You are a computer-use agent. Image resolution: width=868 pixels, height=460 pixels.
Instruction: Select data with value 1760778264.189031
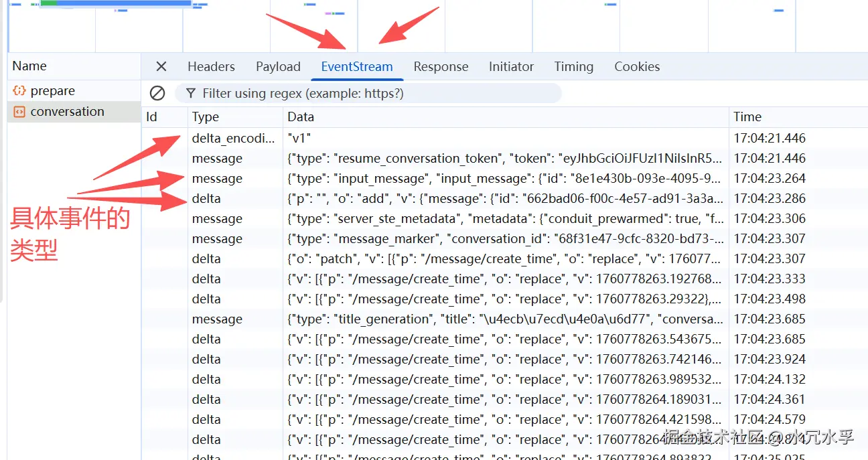coord(505,399)
